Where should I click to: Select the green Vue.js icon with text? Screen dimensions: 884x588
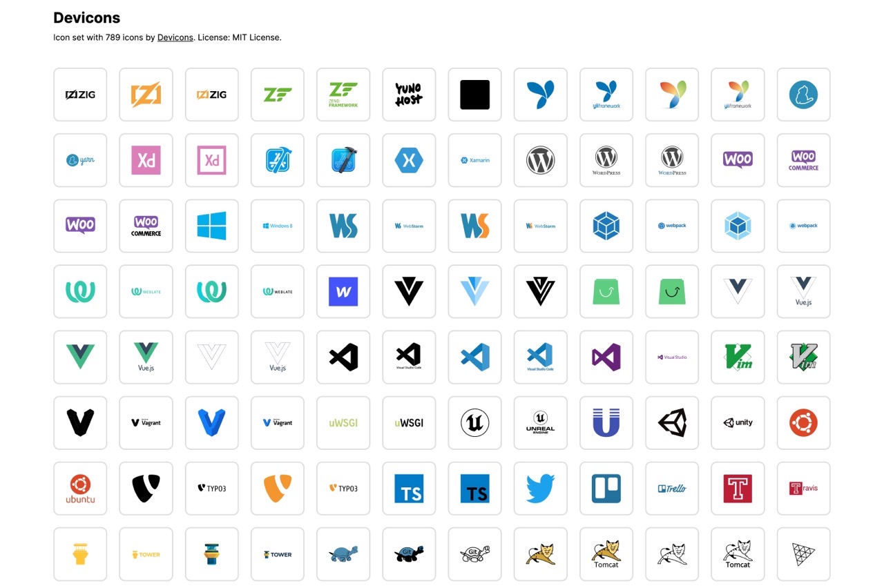[x=146, y=357]
